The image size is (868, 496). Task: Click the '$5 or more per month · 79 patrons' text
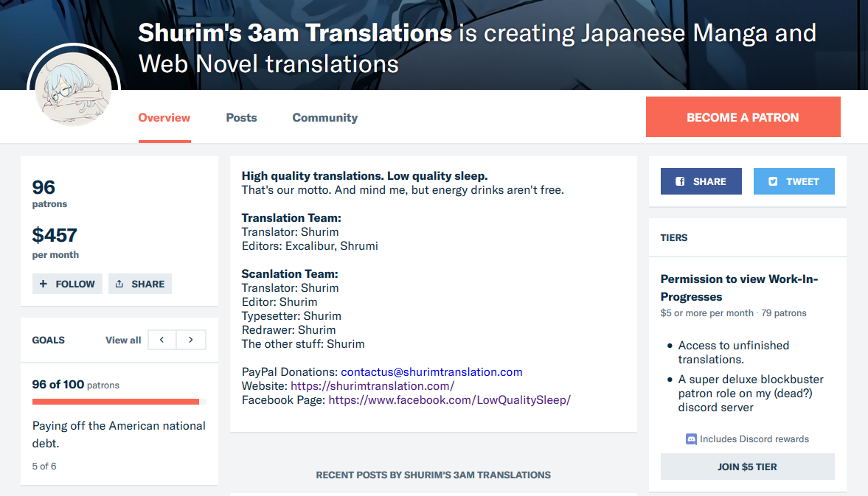pyautogui.click(x=734, y=313)
